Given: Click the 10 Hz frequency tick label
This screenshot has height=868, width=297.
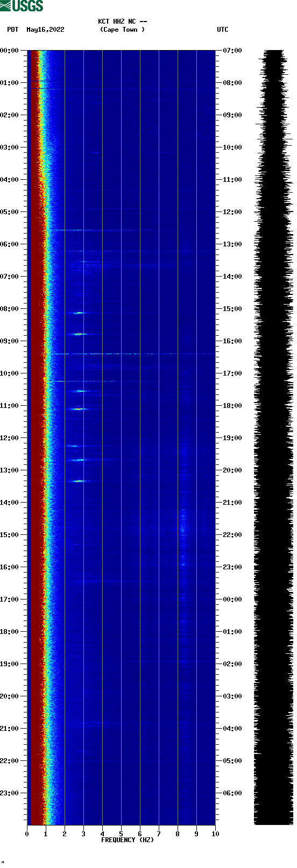Looking at the screenshot, I should (x=215, y=834).
